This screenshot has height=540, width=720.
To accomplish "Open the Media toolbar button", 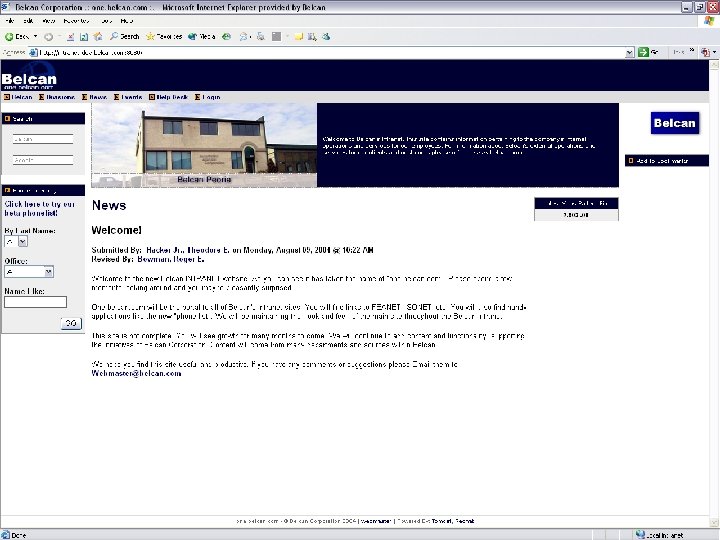I will coord(202,37).
